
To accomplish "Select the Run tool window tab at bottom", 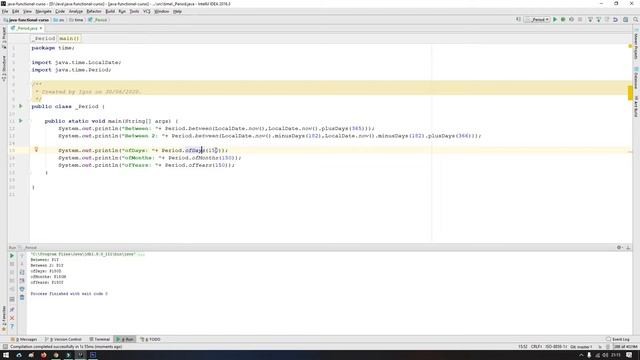I will tap(125, 339).
